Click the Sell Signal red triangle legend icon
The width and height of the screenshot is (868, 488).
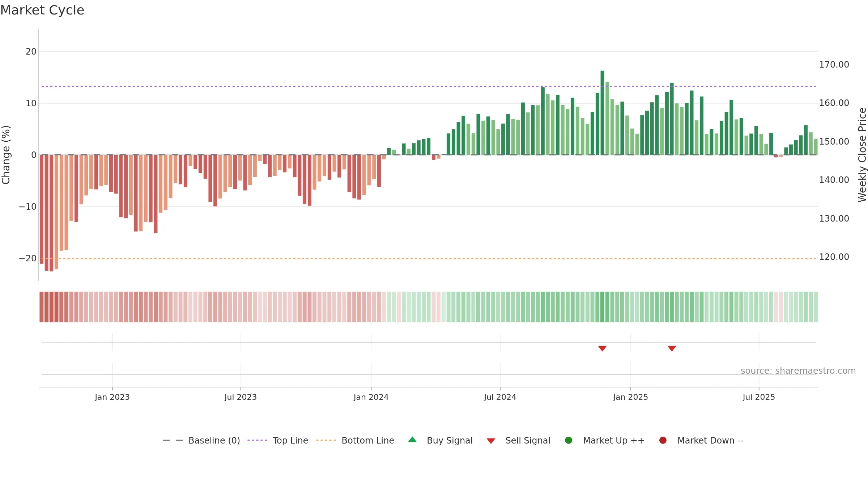point(491,441)
